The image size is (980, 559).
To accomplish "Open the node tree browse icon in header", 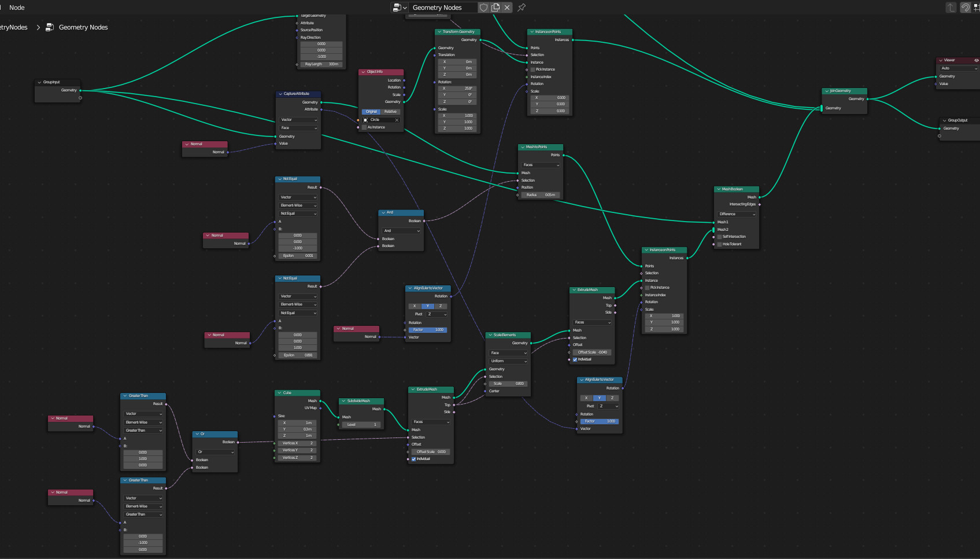I will pyautogui.click(x=400, y=8).
